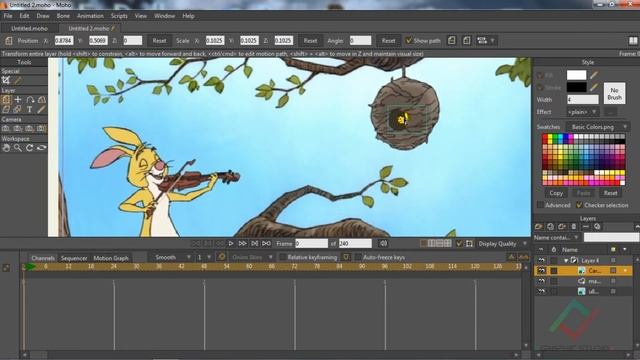
Task: Click the play button in playback controls
Action: click(x=231, y=244)
